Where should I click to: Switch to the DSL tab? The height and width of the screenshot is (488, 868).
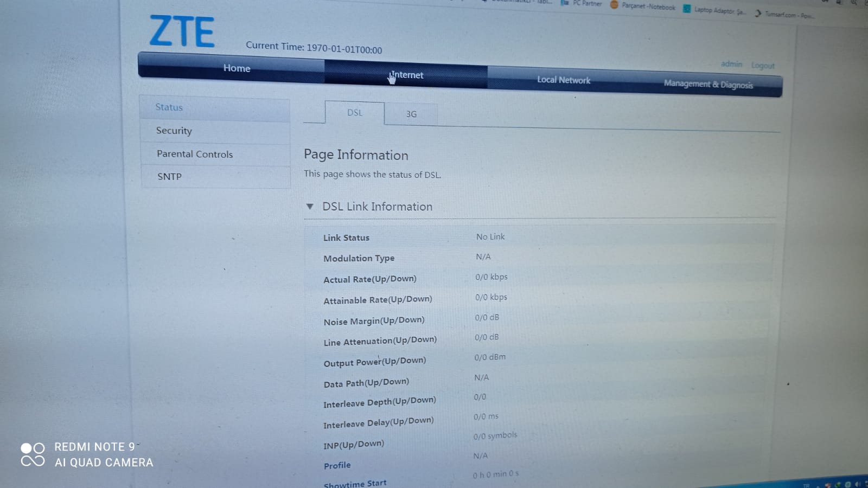coord(355,113)
